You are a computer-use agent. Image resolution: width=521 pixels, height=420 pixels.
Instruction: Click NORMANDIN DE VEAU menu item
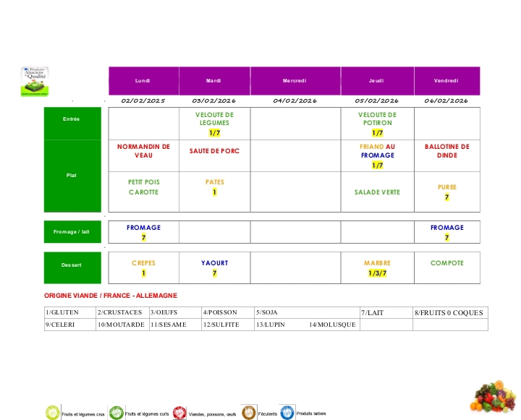coord(143,151)
